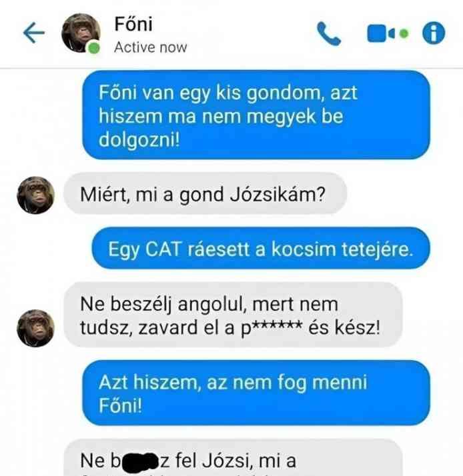Tap green availability dot beside video icon

[x=404, y=33]
